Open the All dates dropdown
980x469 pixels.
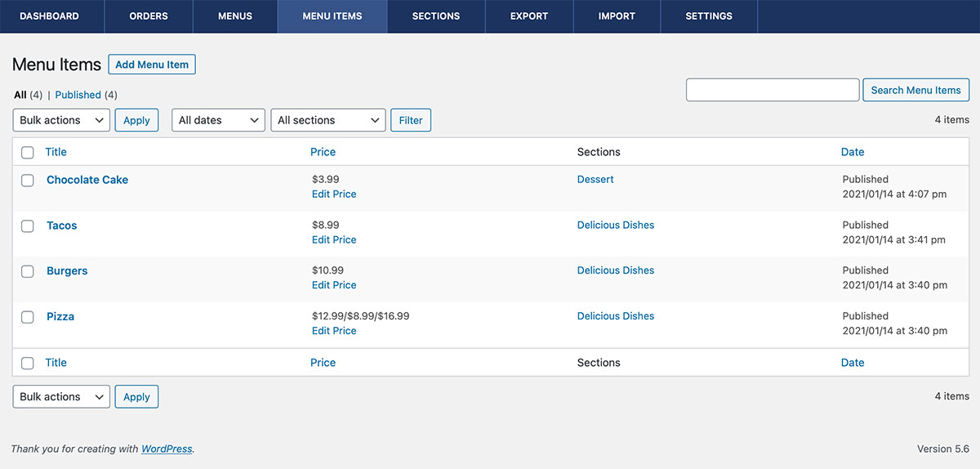(218, 120)
